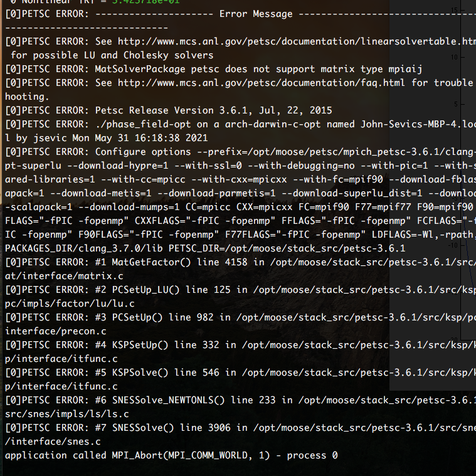
Task: Select 'PETSC_DIR=/opt/moose/stack_src/petsc-3.6.1' path
Action: [287, 248]
